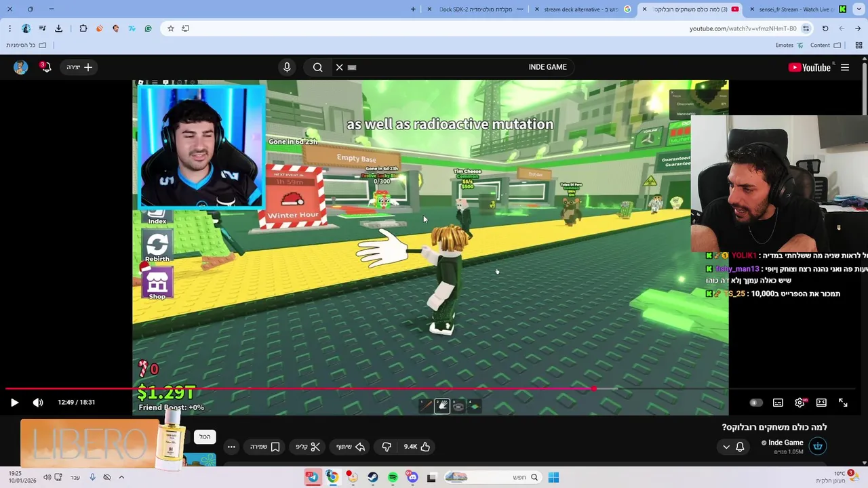868x488 pixels.
Task: Enter fullscreen mode
Action: tap(843, 403)
